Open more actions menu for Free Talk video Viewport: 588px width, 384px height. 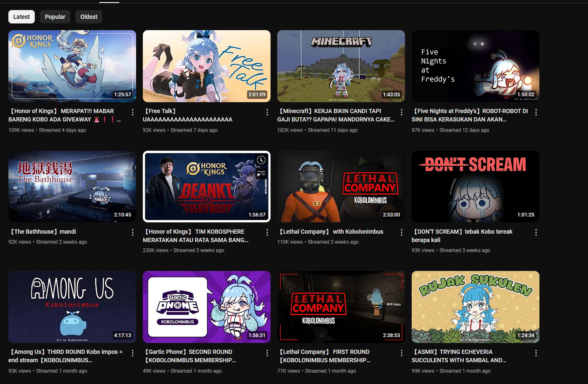point(267,112)
